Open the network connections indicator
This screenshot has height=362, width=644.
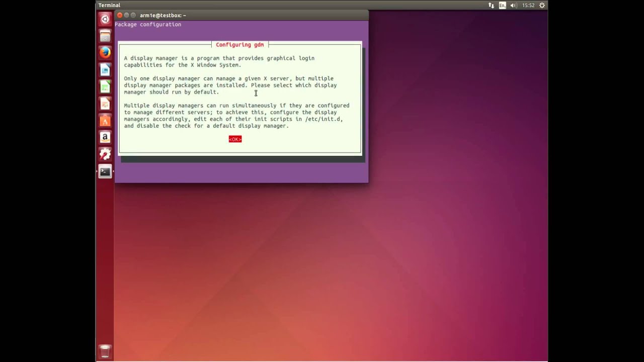pos(491,5)
